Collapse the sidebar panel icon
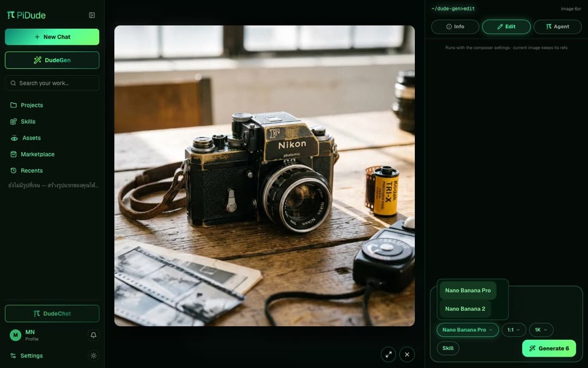588x368 pixels. click(x=92, y=15)
